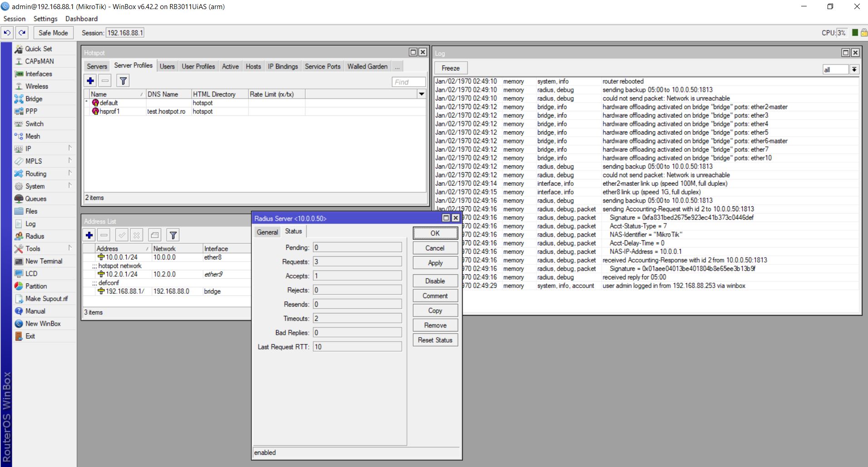Click Make Supout.rif in sidebar
Image resolution: width=868 pixels, height=467 pixels.
(46, 298)
